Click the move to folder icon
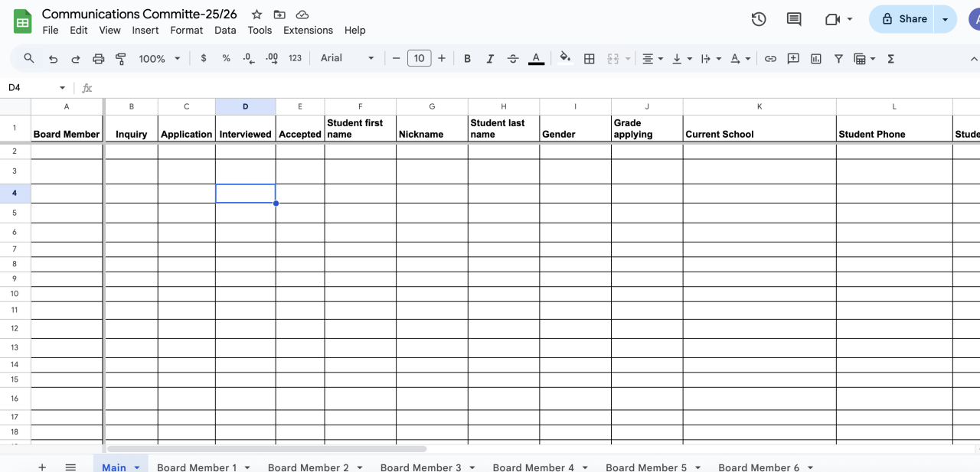980x472 pixels. point(279,15)
